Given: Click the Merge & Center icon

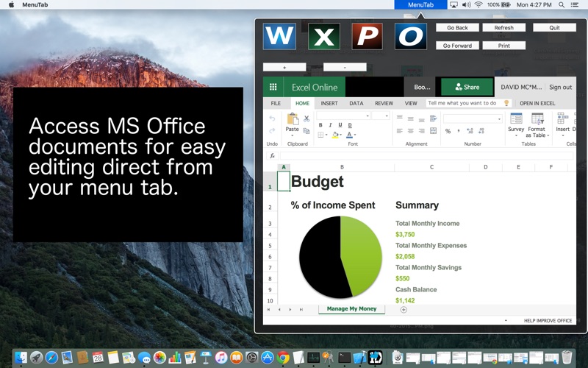Looking at the screenshot, I should click(433, 131).
